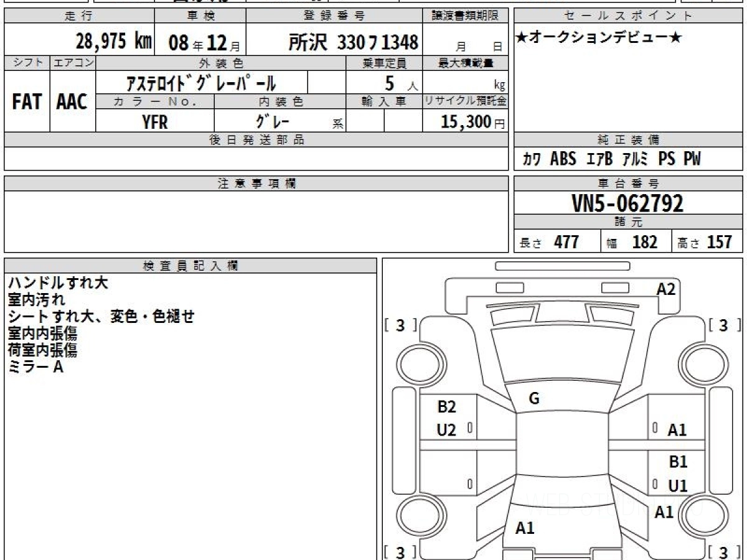Image resolution: width=747 pixels, height=560 pixels.
Task: Click the 高さ height label
Action: click(689, 244)
